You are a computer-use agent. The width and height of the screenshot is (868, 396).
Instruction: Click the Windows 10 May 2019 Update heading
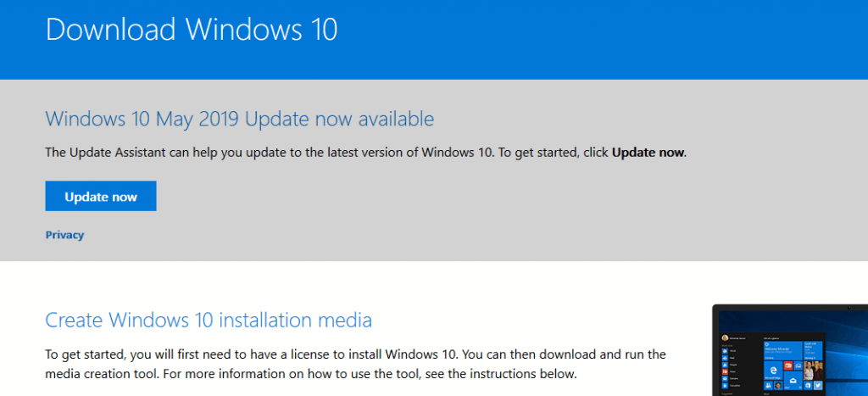coord(240,119)
